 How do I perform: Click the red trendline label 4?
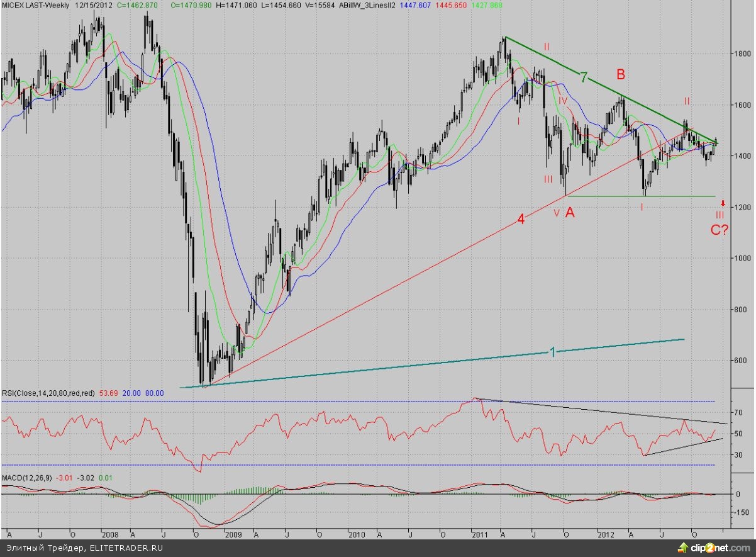pyautogui.click(x=521, y=220)
